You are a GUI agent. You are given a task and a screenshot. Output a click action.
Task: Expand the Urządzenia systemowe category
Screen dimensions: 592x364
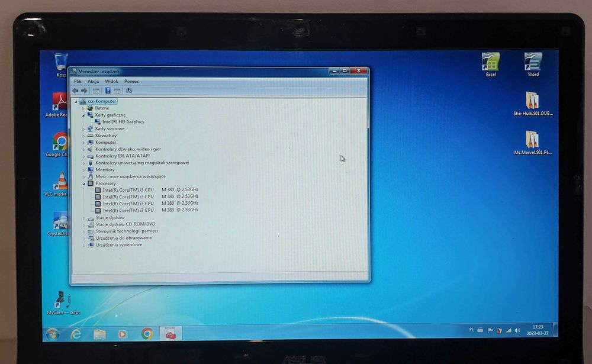84,245
